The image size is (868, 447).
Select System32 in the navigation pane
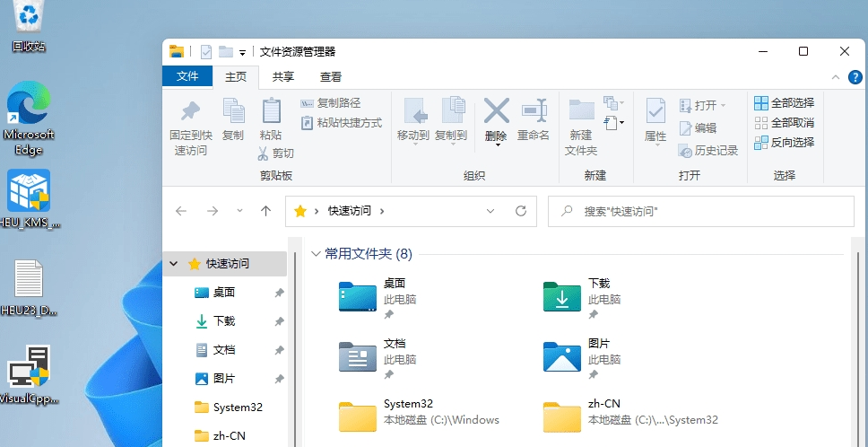(x=225, y=408)
